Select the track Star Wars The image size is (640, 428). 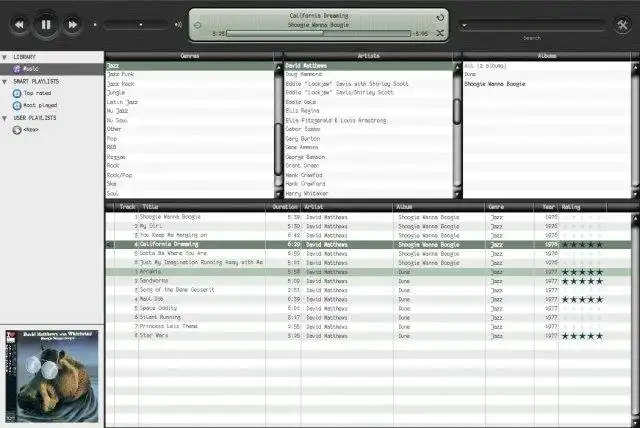pos(368,336)
